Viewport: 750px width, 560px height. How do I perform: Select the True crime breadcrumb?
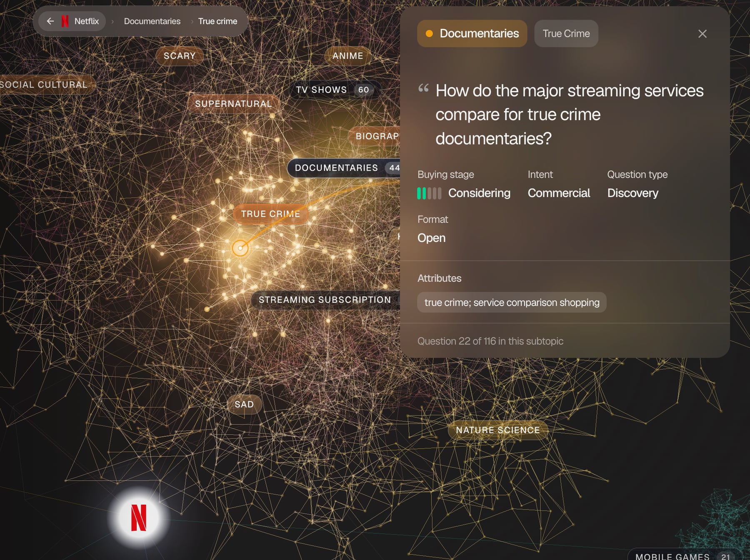click(217, 21)
